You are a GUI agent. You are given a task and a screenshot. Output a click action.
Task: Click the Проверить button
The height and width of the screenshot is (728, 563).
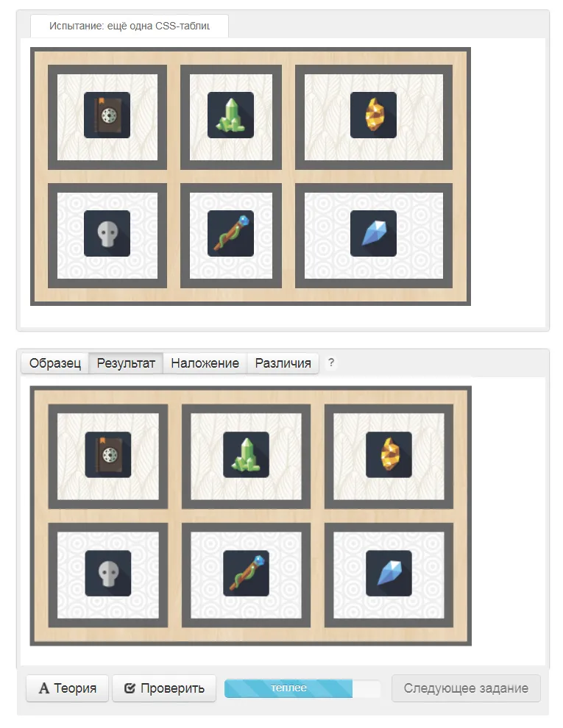[x=164, y=688]
